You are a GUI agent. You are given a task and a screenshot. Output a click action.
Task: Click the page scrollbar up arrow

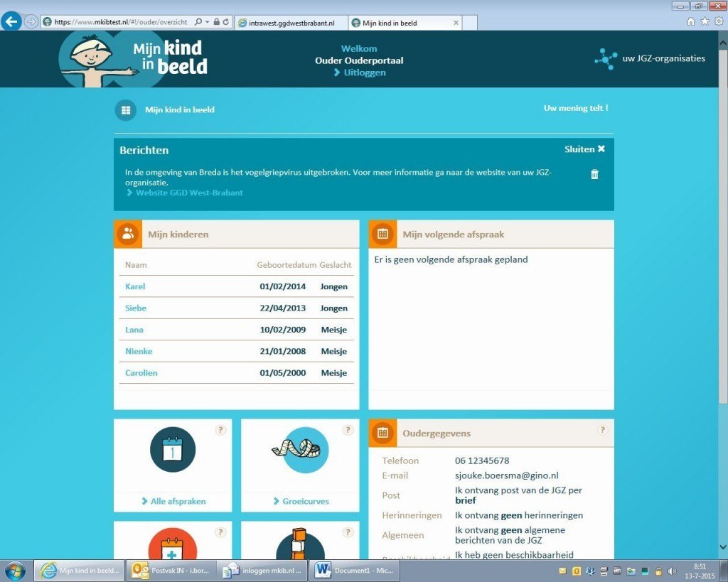click(x=723, y=43)
